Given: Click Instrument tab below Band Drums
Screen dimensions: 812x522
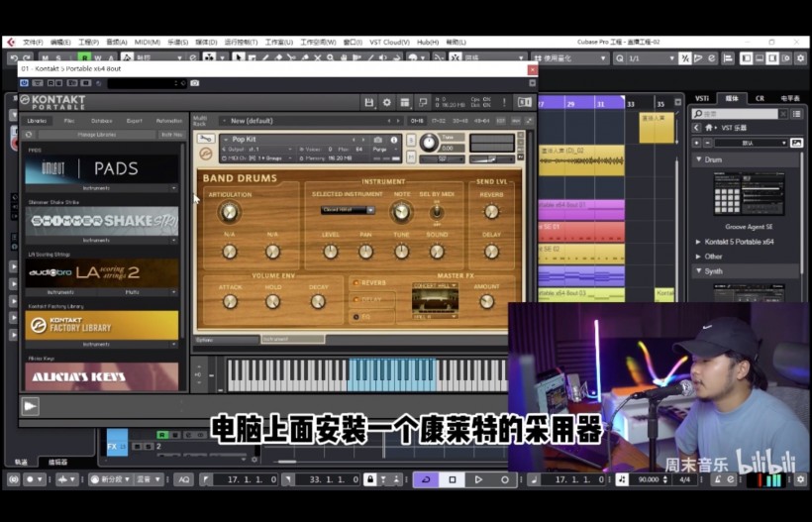Looking at the screenshot, I should 293,339.
